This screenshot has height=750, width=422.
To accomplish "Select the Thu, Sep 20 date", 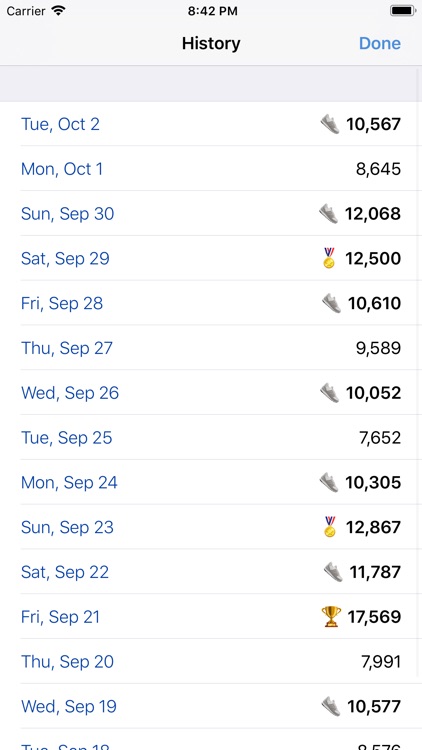I will pyautogui.click(x=67, y=662).
